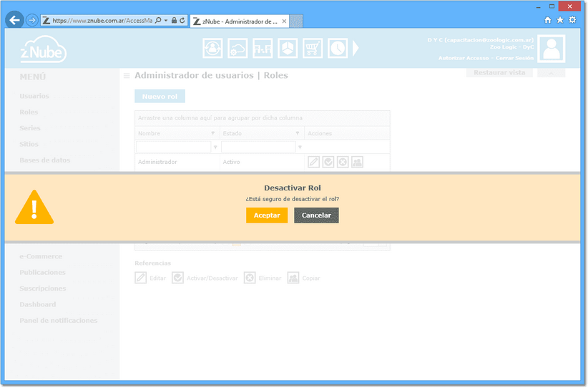Viewport: 588px width, 388px height.
Task: Open the Estado column filter menu
Action: (x=298, y=133)
